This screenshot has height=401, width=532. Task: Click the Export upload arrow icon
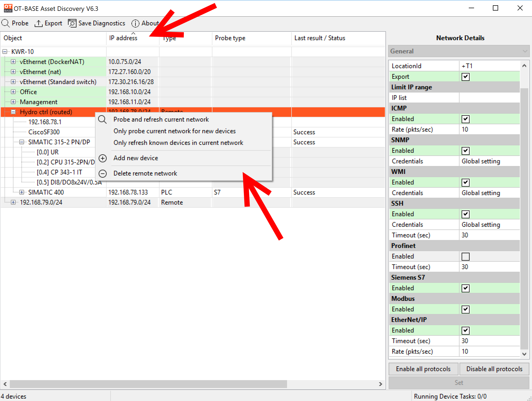coord(39,23)
